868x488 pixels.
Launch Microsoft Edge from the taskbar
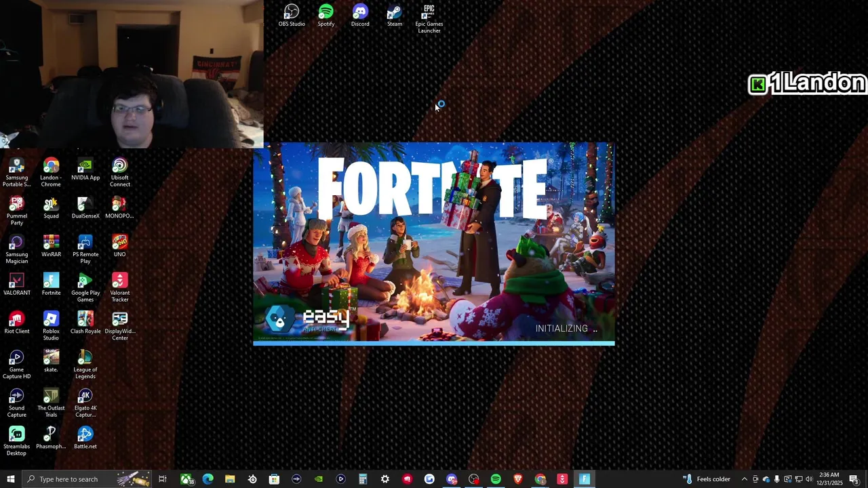pos(208,479)
